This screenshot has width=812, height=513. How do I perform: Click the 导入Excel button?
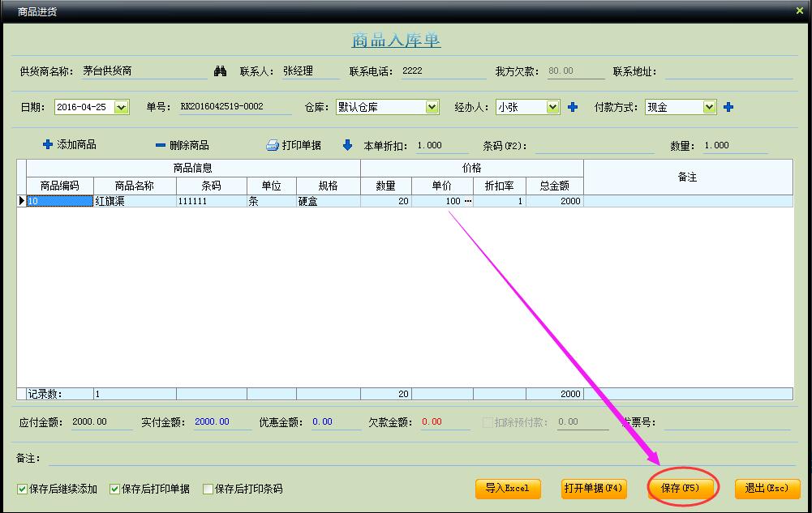click(508, 489)
